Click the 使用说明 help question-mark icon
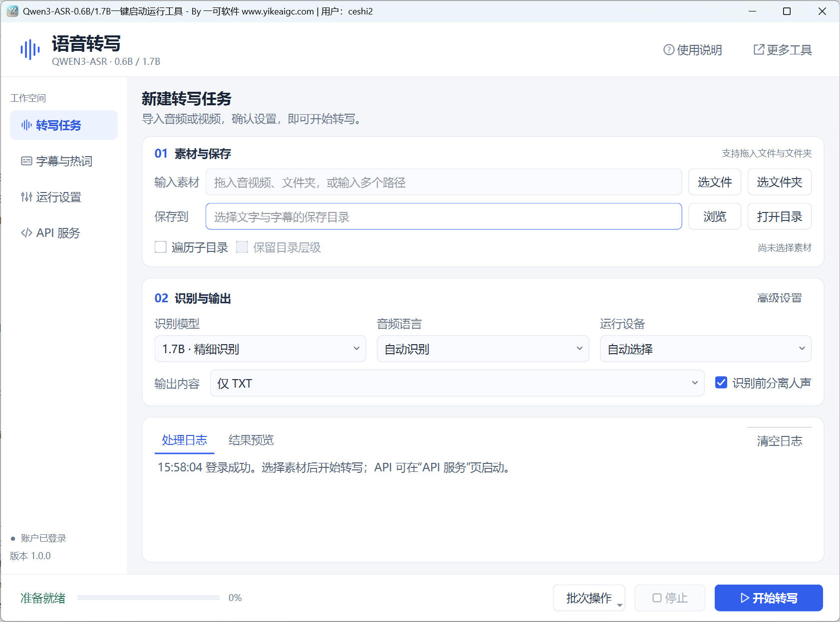 [x=668, y=50]
